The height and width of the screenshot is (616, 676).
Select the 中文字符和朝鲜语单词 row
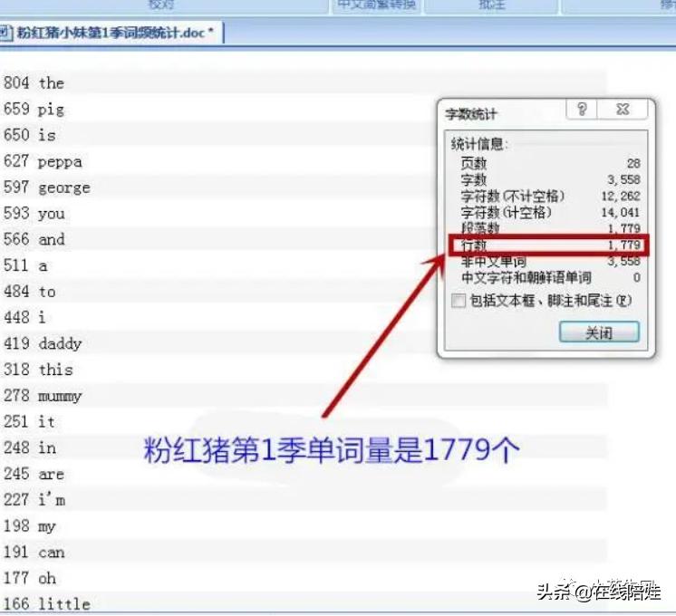[550, 277]
